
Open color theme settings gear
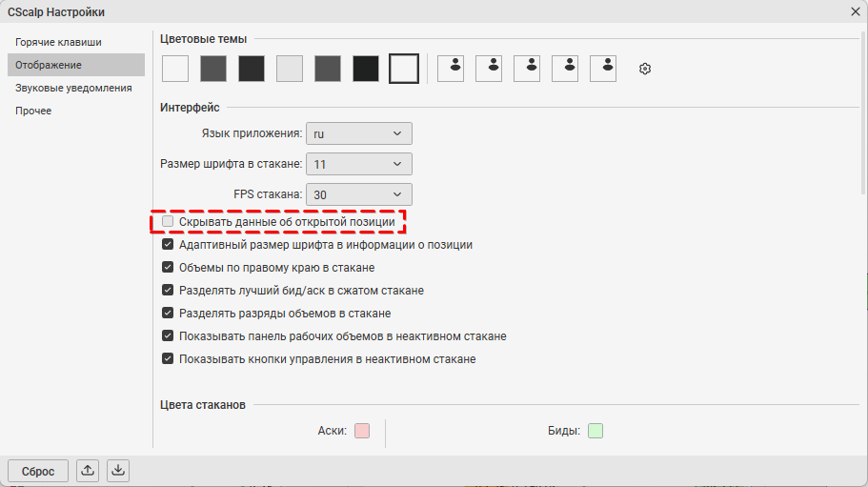tap(644, 69)
